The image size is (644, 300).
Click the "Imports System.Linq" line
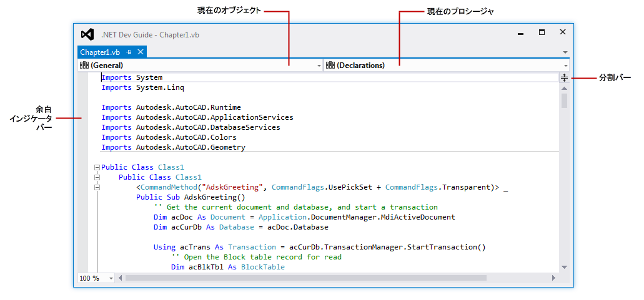[143, 87]
